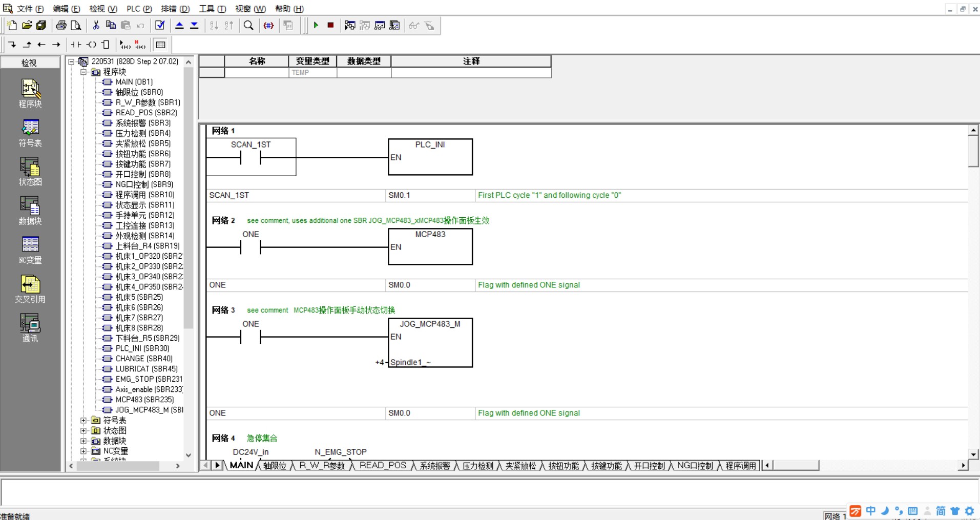Switch to the 系统报警 tab
This screenshot has height=520, width=980.
(434, 465)
